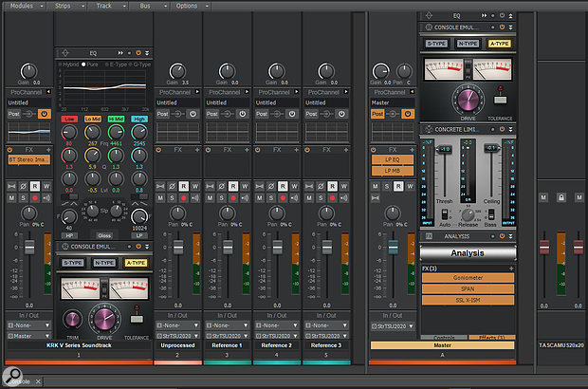Toggle interleave on KRK V Series Soundtrack strip
This screenshot has width=588, height=389.
[x=11, y=186]
